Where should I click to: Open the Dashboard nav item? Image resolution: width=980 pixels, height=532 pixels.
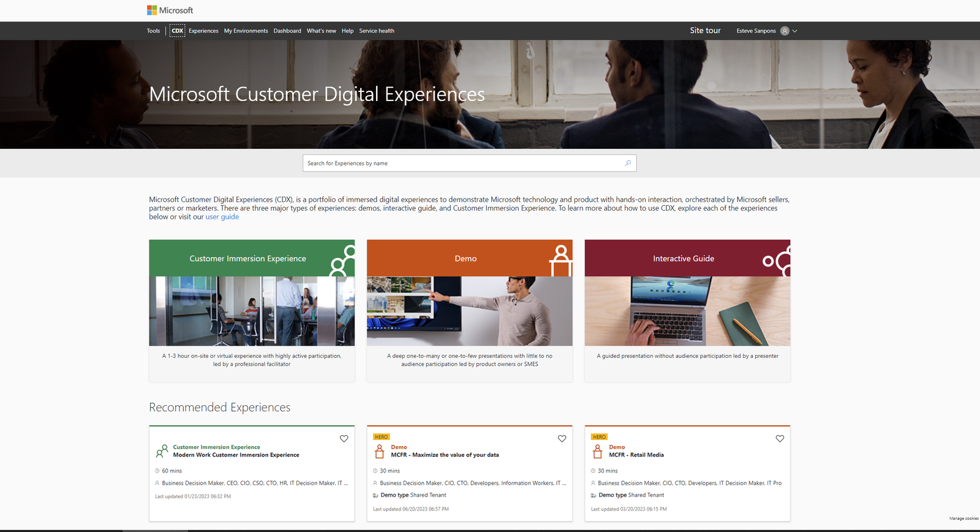[x=287, y=31]
